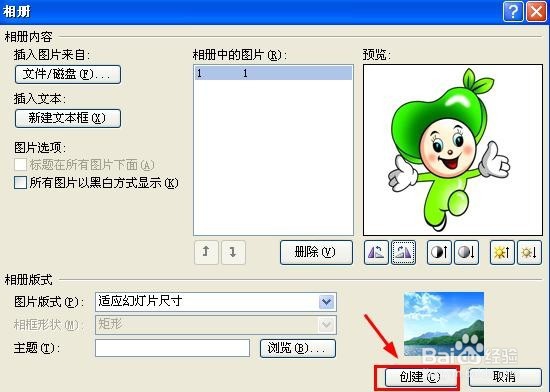
Task: Click 浏览 button for theme
Action: tap(298, 348)
